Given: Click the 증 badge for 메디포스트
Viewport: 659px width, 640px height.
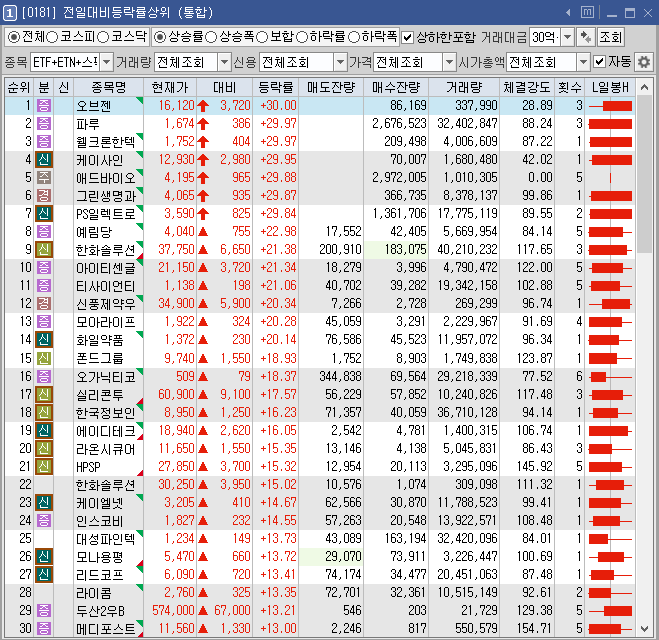Looking at the screenshot, I should [x=44, y=629].
